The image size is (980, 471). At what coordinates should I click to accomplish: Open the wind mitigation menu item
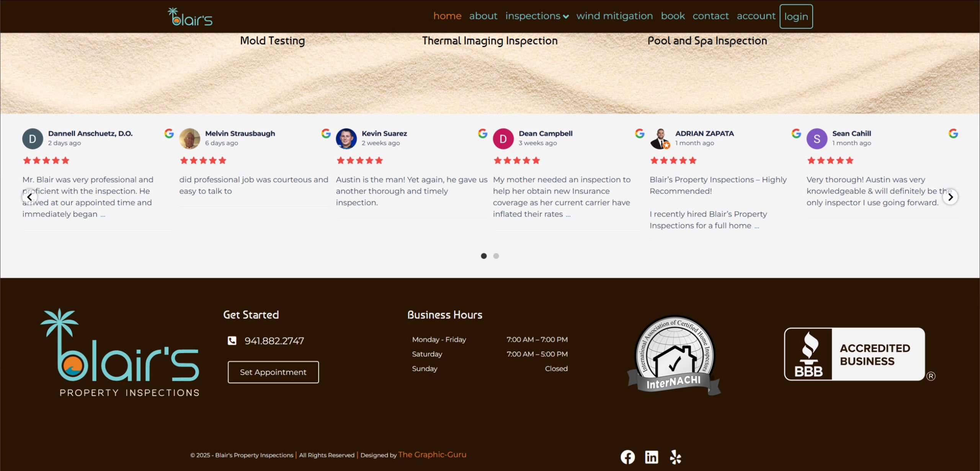tap(614, 16)
